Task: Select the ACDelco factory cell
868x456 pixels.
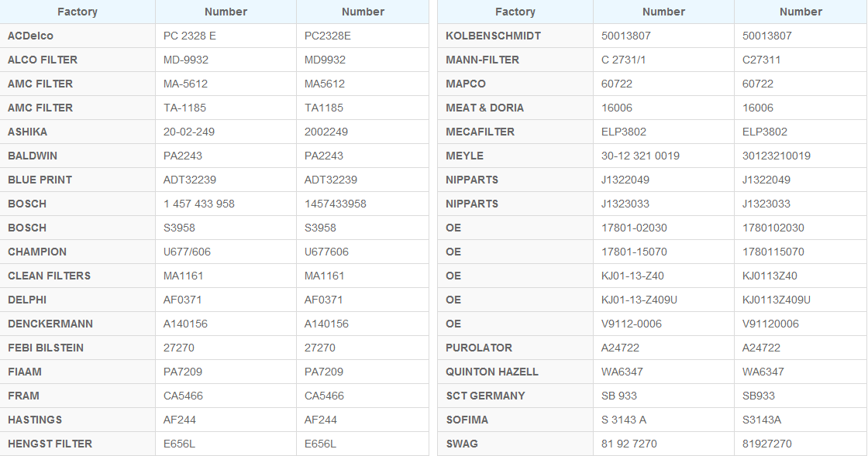Action: pyautogui.click(x=77, y=36)
